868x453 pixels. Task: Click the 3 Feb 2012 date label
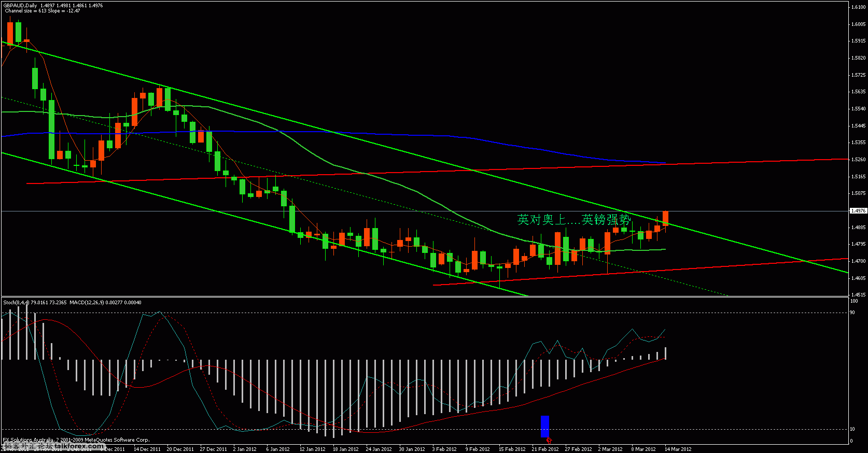[x=444, y=449]
